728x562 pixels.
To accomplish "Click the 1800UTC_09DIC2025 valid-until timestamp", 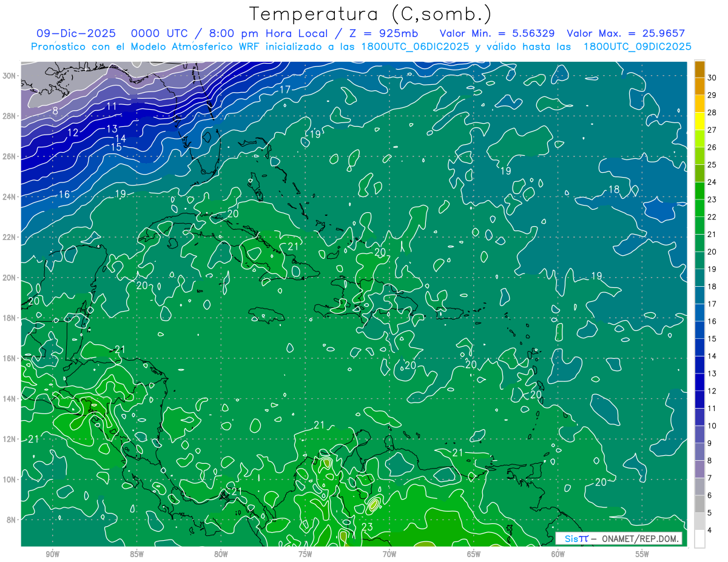I will pos(637,47).
